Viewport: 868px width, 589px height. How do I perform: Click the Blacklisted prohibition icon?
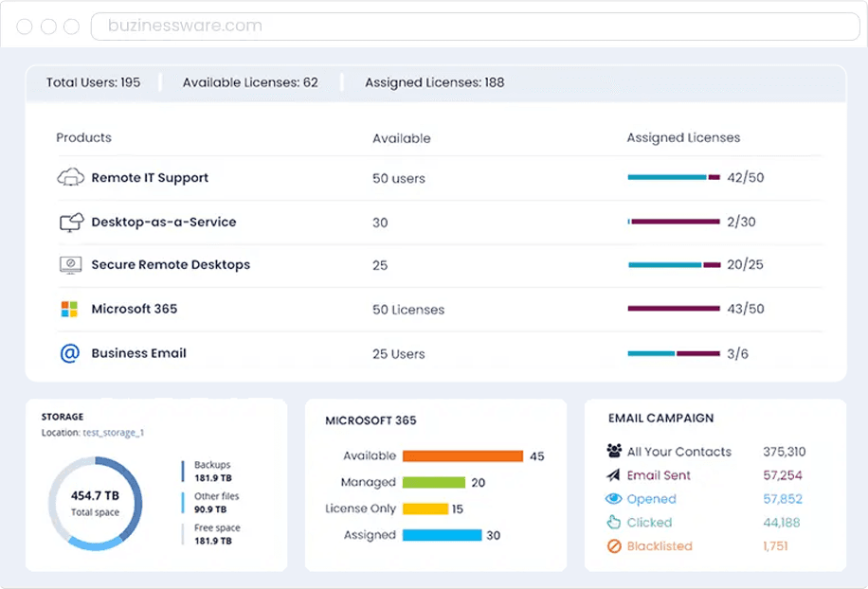[613, 546]
